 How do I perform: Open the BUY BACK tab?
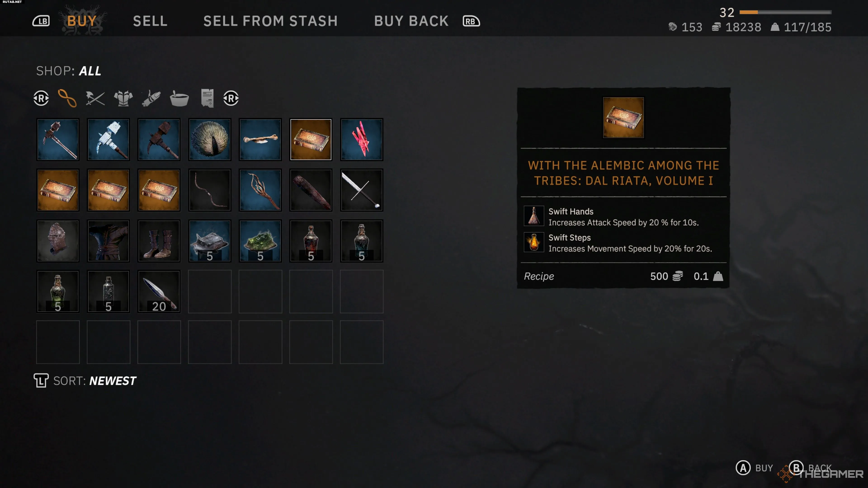pyautogui.click(x=411, y=21)
